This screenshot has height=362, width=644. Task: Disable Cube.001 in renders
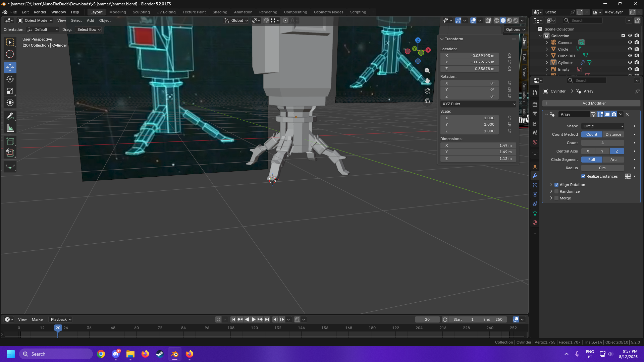coord(637,56)
